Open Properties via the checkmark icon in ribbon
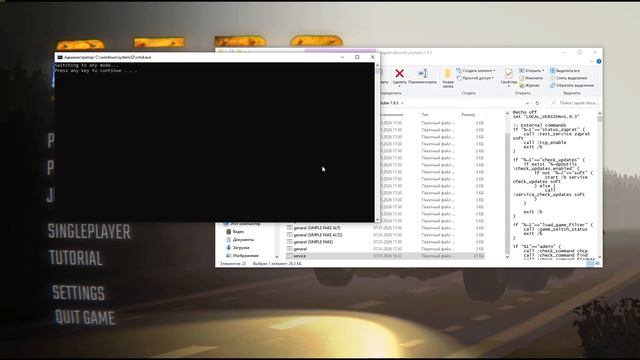The height and width of the screenshot is (360, 640). coord(509,73)
